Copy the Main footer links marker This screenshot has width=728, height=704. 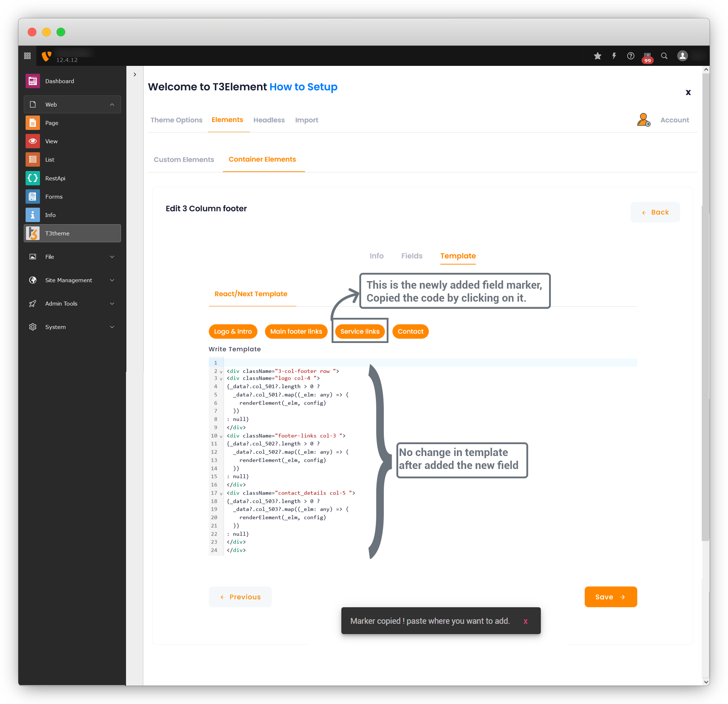[296, 331]
